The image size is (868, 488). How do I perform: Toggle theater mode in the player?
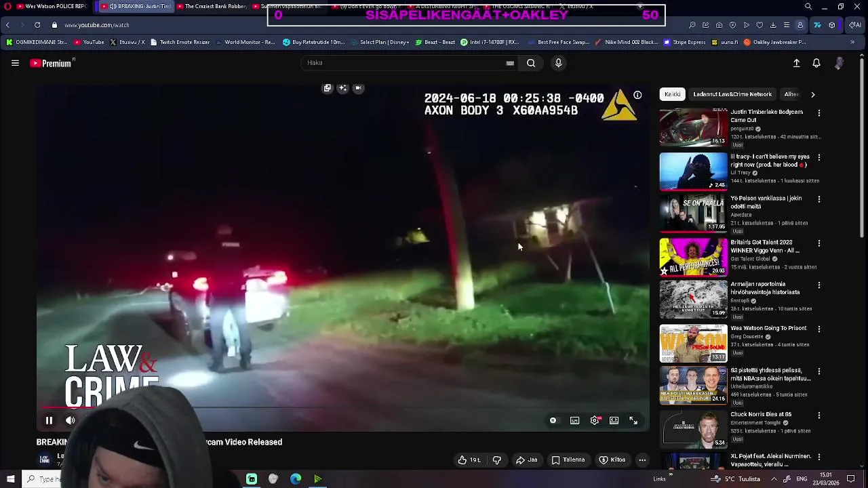click(x=614, y=420)
